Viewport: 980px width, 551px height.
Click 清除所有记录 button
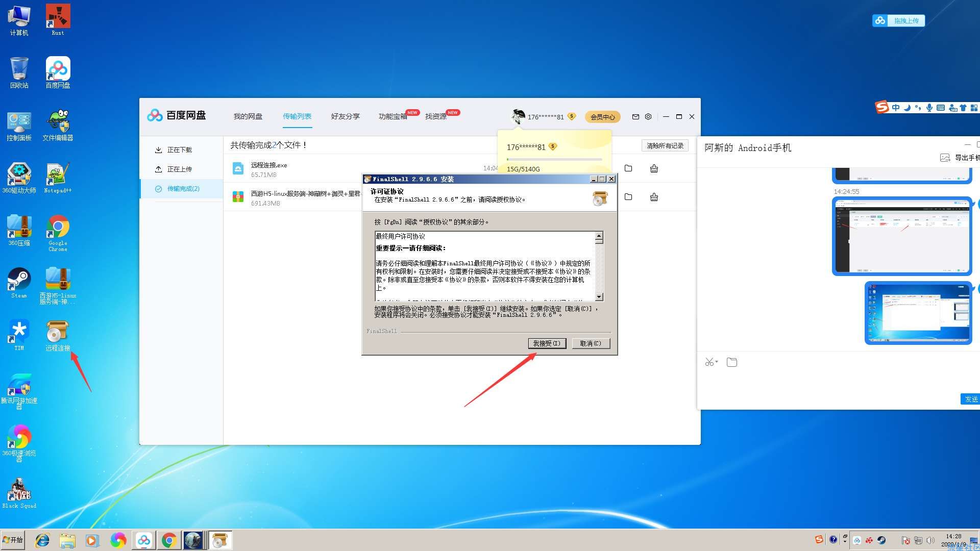[665, 146]
